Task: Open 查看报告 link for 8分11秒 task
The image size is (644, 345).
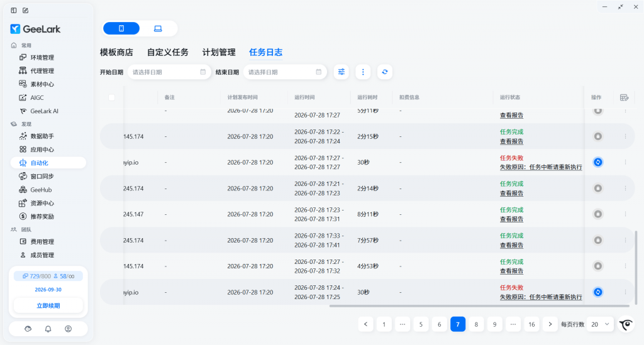Action: [511, 219]
